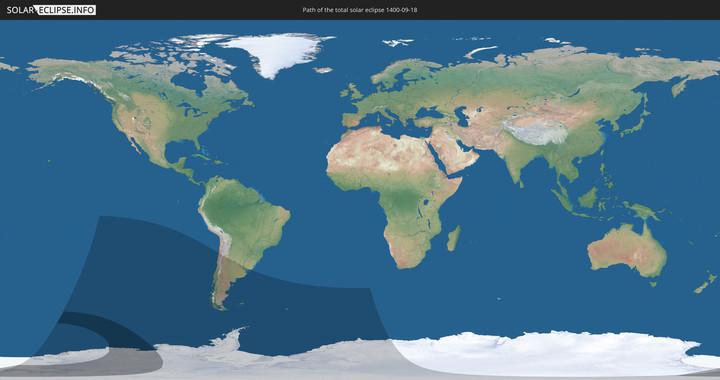This screenshot has width=720, height=380.
Task: Click the moon icon in the logo
Action: click(x=36, y=10)
